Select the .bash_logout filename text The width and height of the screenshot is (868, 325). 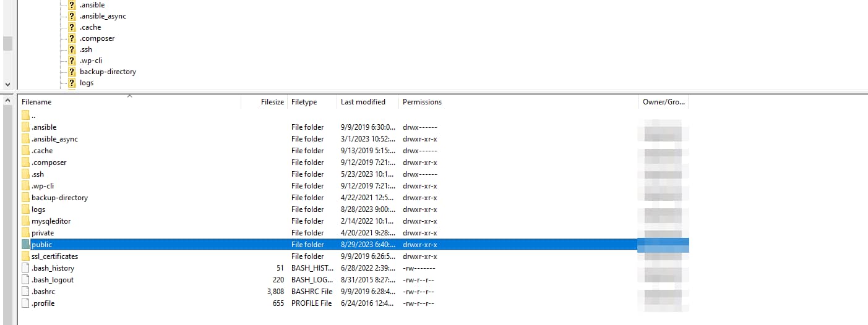coord(53,280)
